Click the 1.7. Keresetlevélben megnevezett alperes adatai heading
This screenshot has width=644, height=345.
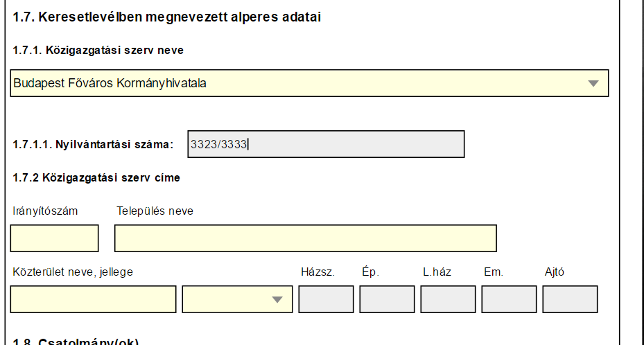tap(167, 17)
